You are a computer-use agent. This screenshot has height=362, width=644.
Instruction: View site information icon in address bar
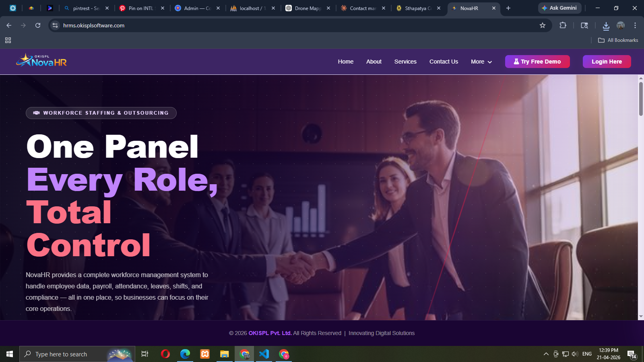click(x=55, y=25)
